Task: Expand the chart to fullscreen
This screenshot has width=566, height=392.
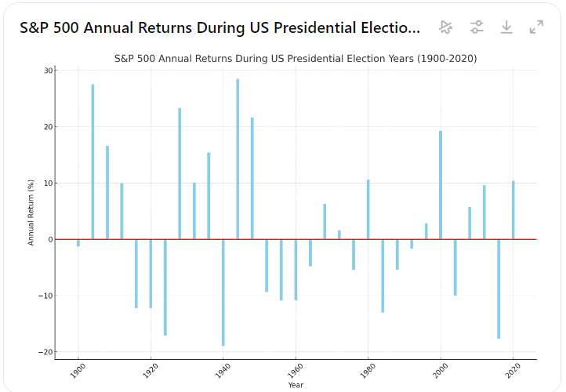Action: coord(536,27)
